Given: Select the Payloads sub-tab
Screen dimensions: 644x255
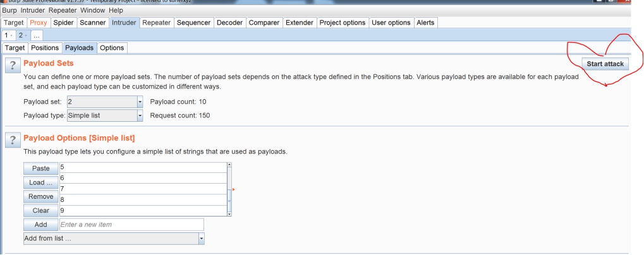Looking at the screenshot, I should [79, 48].
